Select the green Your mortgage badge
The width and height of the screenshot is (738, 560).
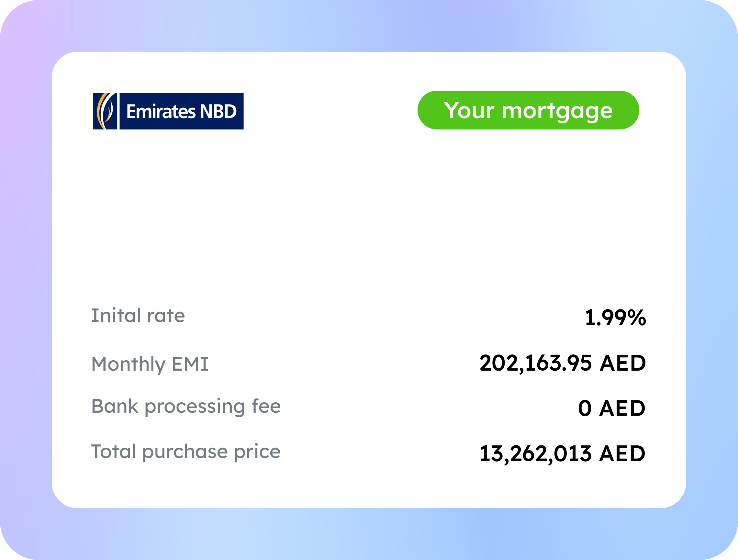click(528, 110)
